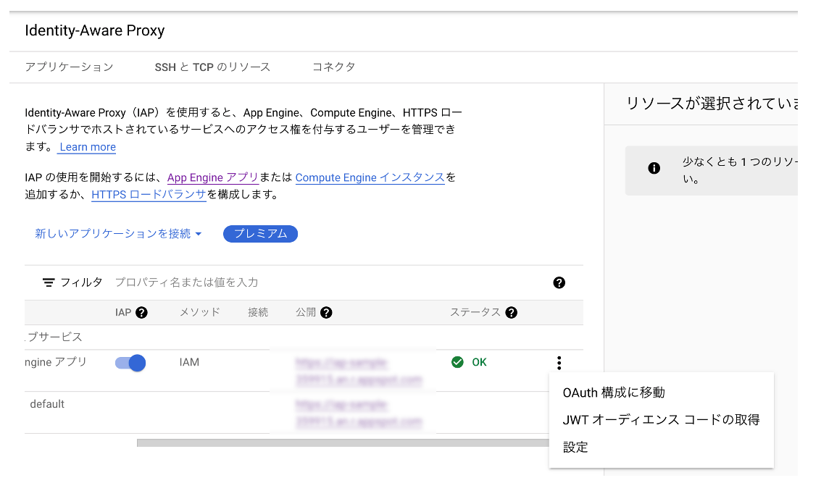Click the ngine アプリ row label
Screen dimensions: 829x504
click(56, 362)
